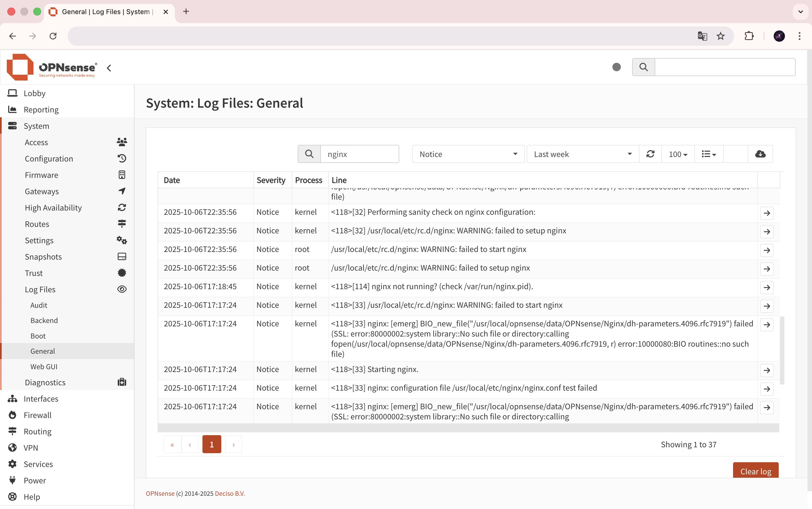
Task: Open the Lobby menu item
Action: (x=67, y=93)
